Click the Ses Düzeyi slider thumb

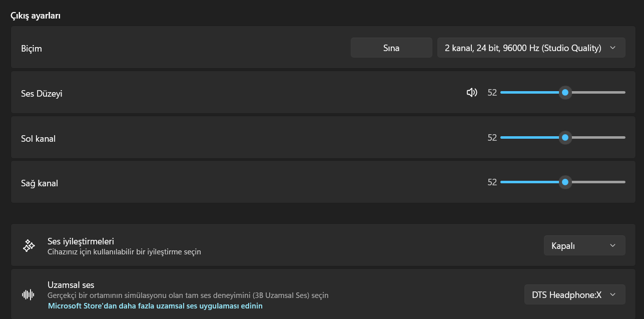(565, 93)
